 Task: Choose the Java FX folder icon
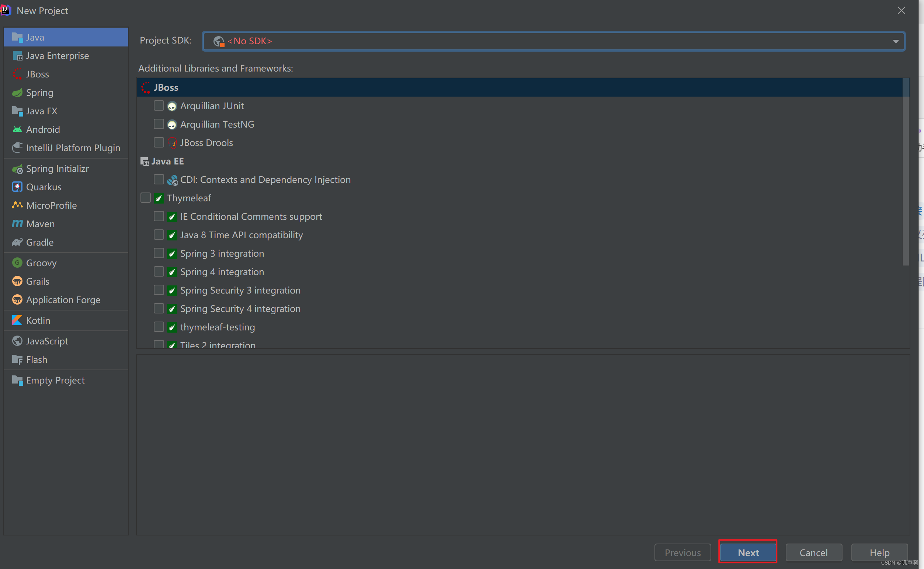tap(17, 111)
